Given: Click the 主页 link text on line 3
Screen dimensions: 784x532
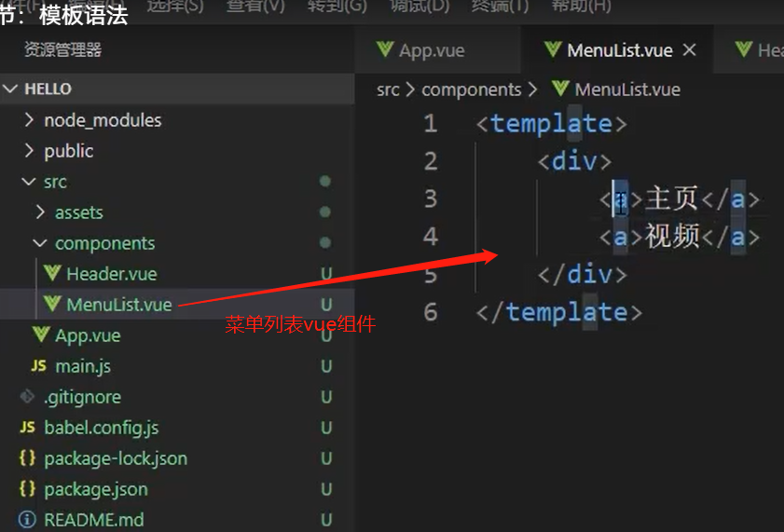Looking at the screenshot, I should (x=671, y=198).
